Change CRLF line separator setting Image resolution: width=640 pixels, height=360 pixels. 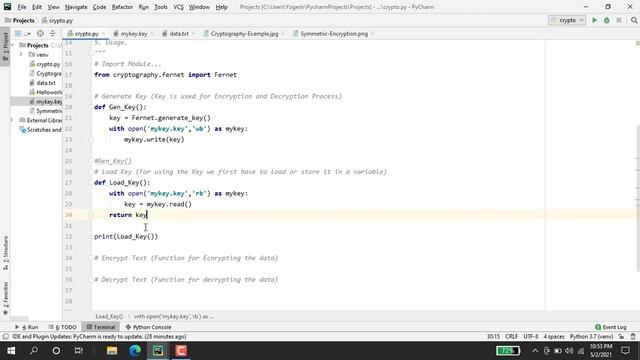pos(511,337)
